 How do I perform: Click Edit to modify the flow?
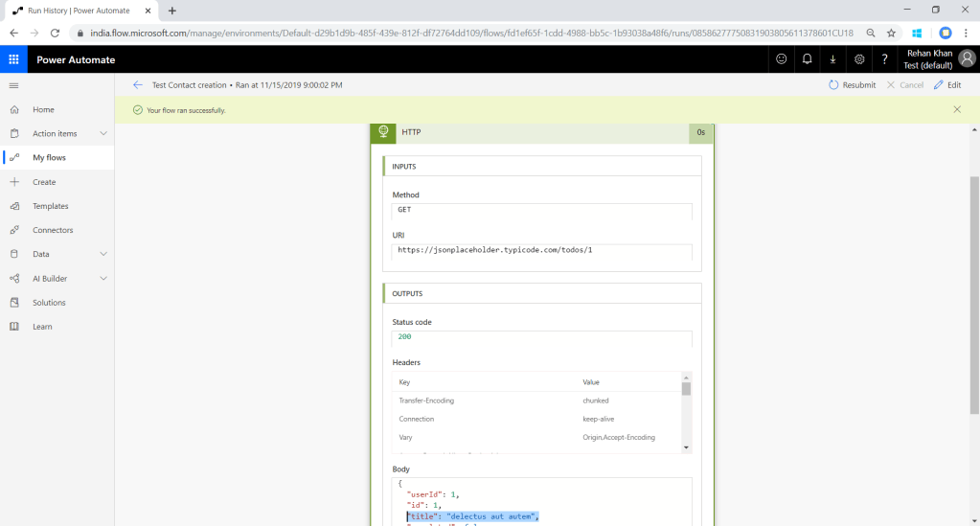pos(946,85)
